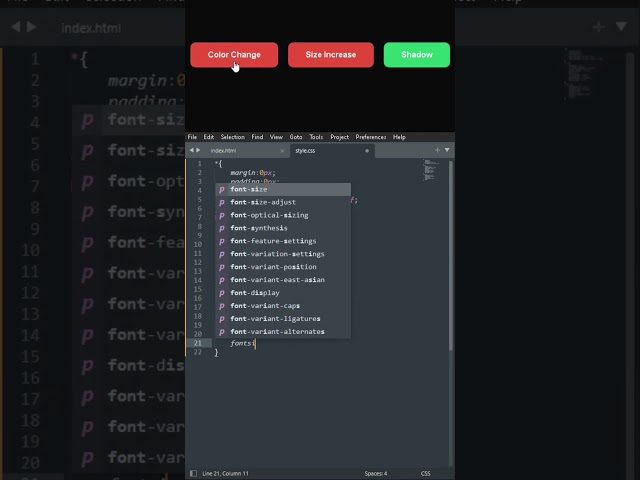Open the Goto menu

296,137
